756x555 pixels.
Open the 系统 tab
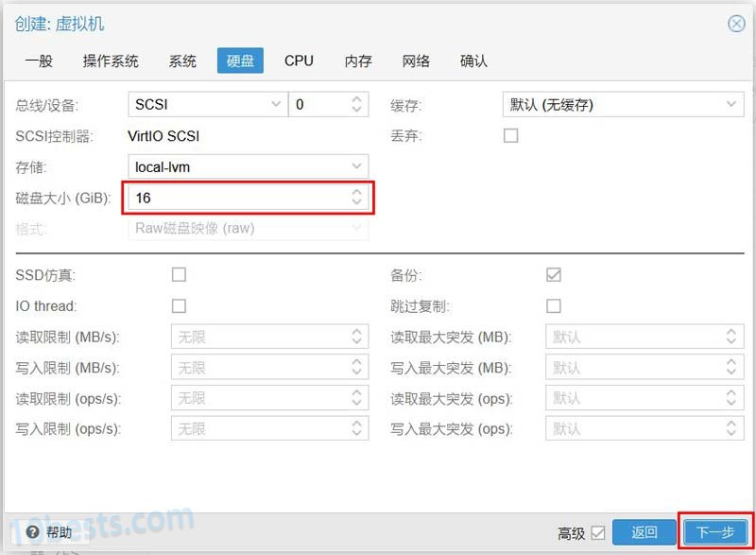(x=182, y=61)
